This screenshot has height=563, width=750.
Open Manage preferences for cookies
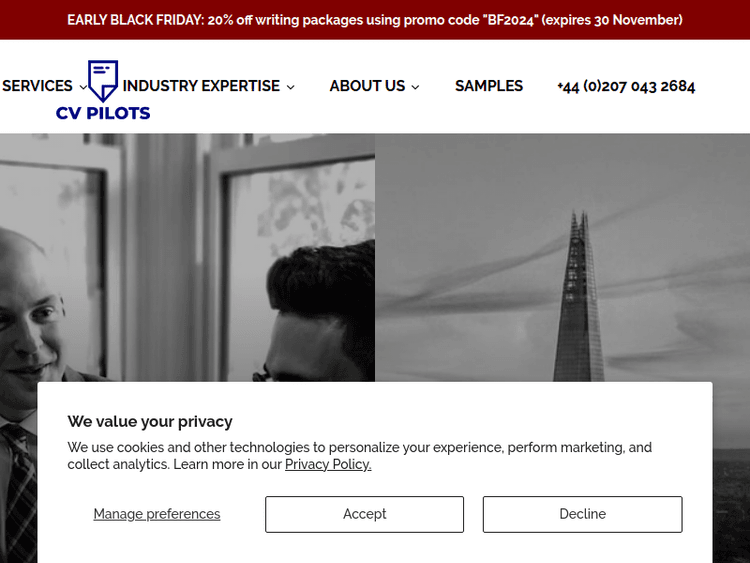click(157, 514)
